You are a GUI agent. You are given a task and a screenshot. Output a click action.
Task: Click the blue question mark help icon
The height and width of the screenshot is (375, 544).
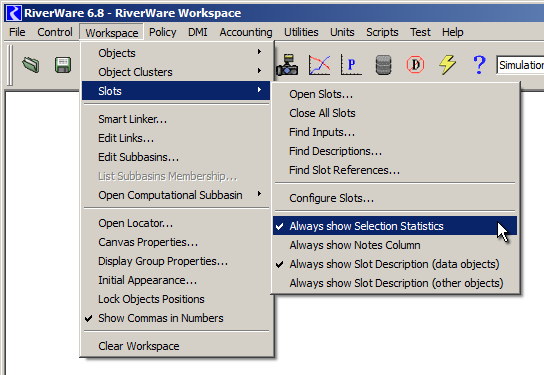[x=479, y=65]
